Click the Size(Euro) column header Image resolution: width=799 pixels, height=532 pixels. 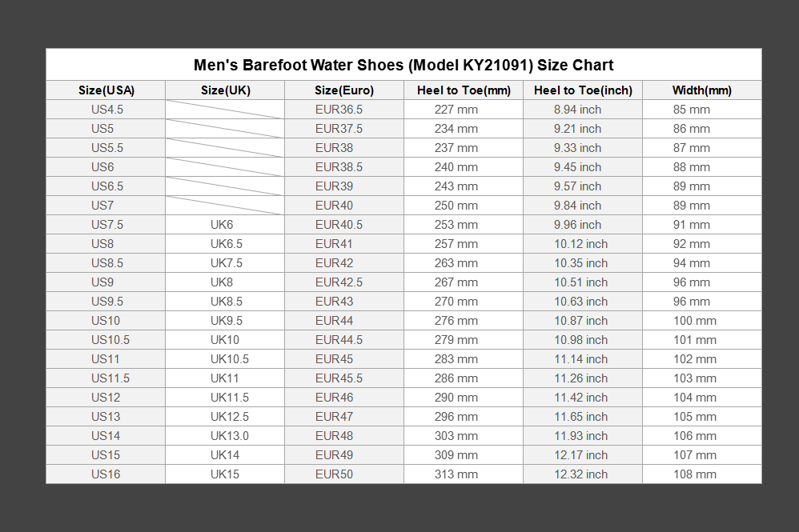click(344, 90)
